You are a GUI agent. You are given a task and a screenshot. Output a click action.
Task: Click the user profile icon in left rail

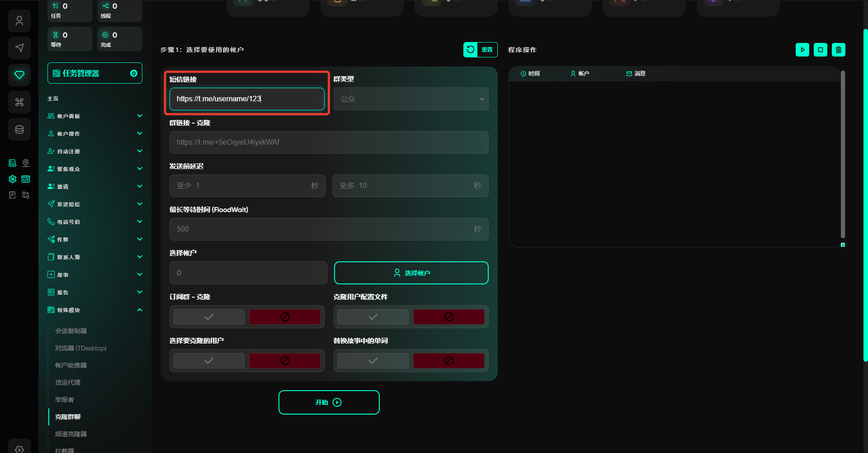point(19,21)
